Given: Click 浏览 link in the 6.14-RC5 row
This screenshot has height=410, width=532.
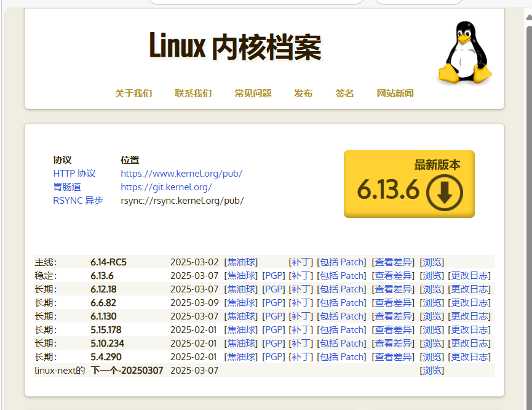Looking at the screenshot, I should click(432, 262).
